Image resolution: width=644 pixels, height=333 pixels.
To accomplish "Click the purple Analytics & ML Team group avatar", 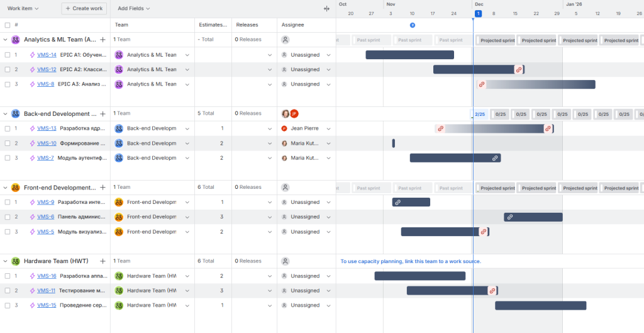I will [x=16, y=40].
